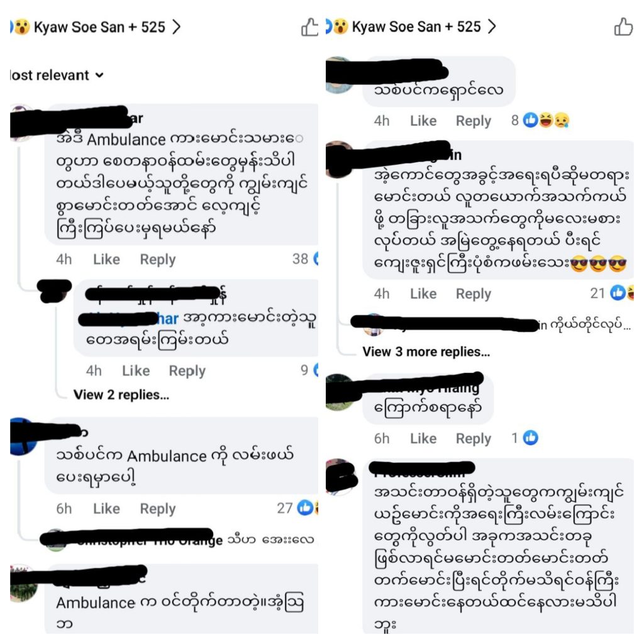Click the blue like icon beside count 1

click(530, 438)
